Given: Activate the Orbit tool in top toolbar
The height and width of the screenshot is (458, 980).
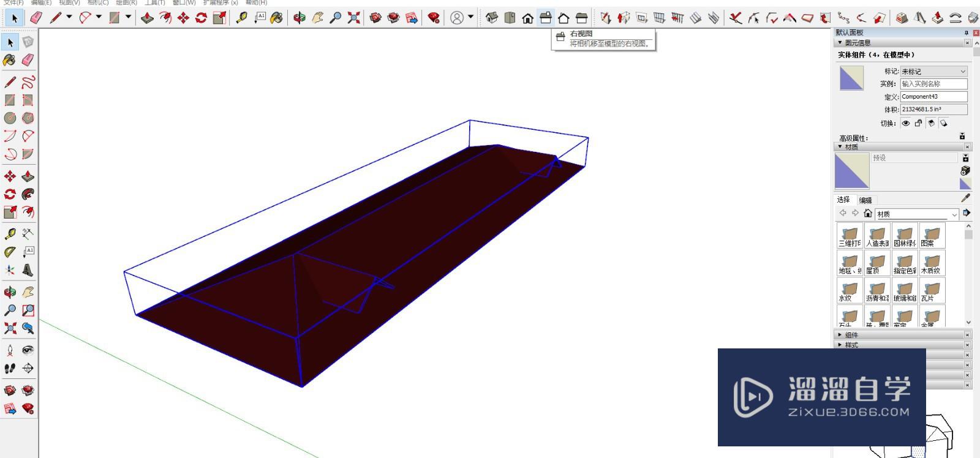Looking at the screenshot, I should (x=299, y=18).
